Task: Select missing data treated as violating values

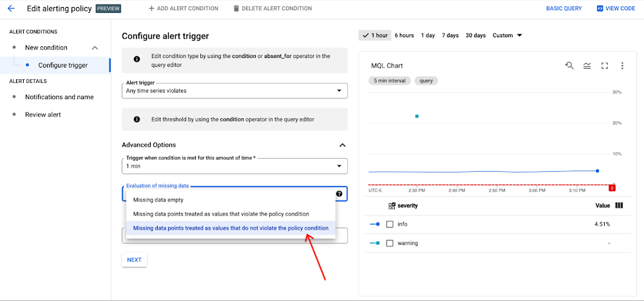Action: [221, 214]
